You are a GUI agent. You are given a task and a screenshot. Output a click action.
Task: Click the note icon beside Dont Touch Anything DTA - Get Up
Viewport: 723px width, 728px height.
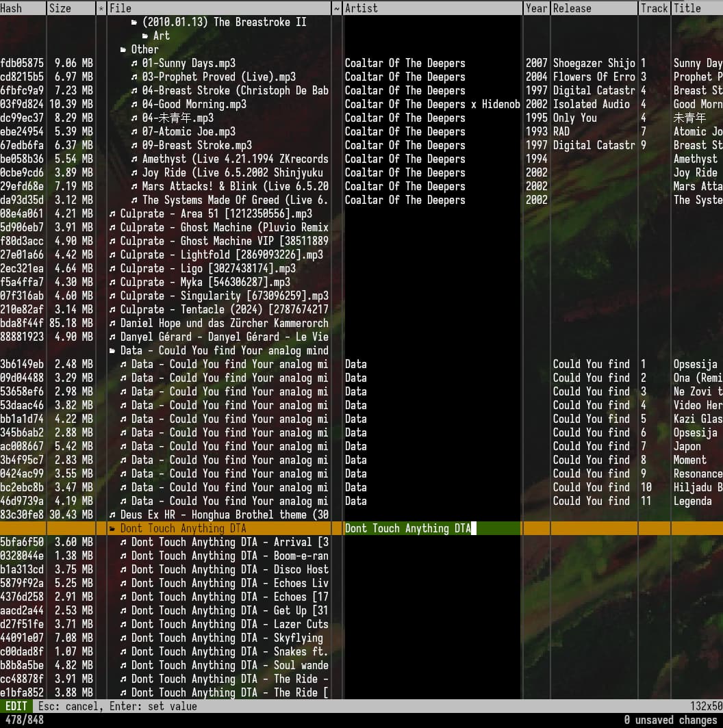pos(123,611)
